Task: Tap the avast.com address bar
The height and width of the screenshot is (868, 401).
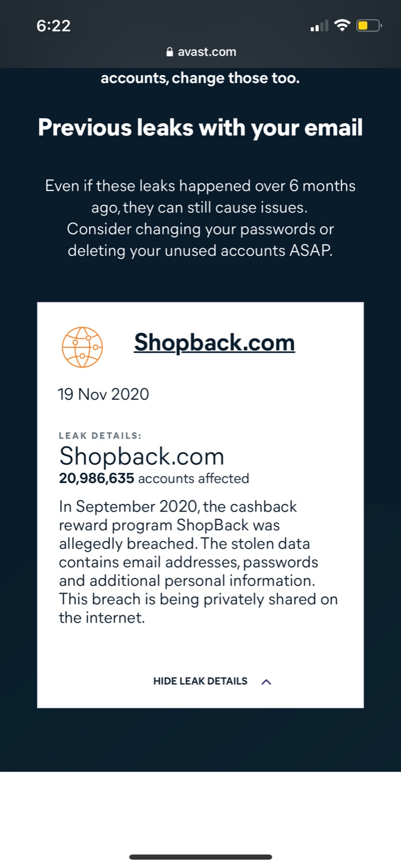Action: 201,52
